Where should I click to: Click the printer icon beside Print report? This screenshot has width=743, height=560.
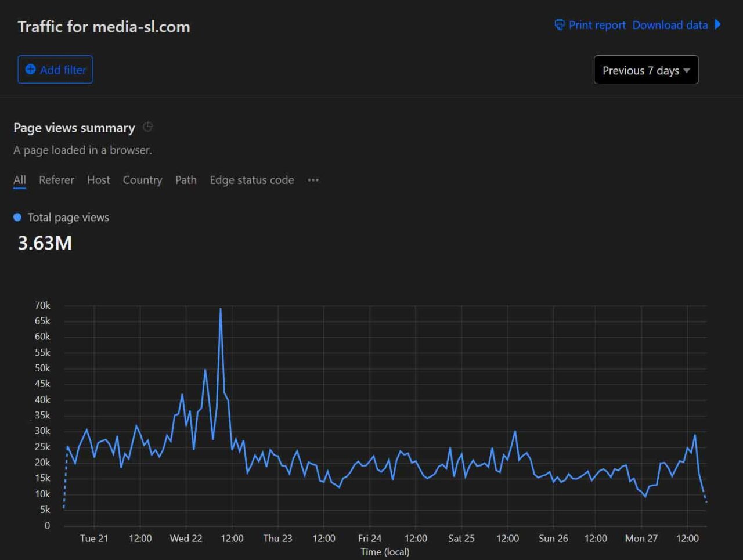pos(559,25)
